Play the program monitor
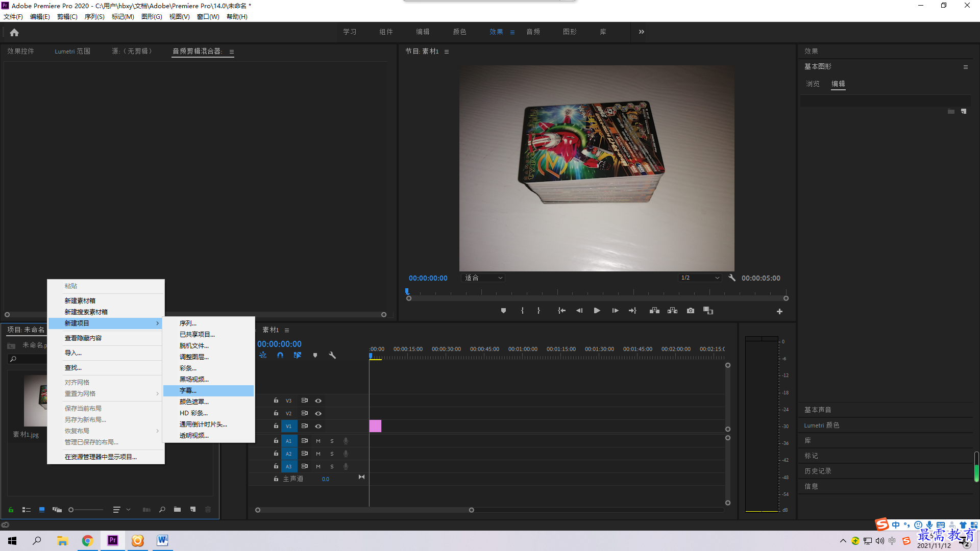 [597, 311]
